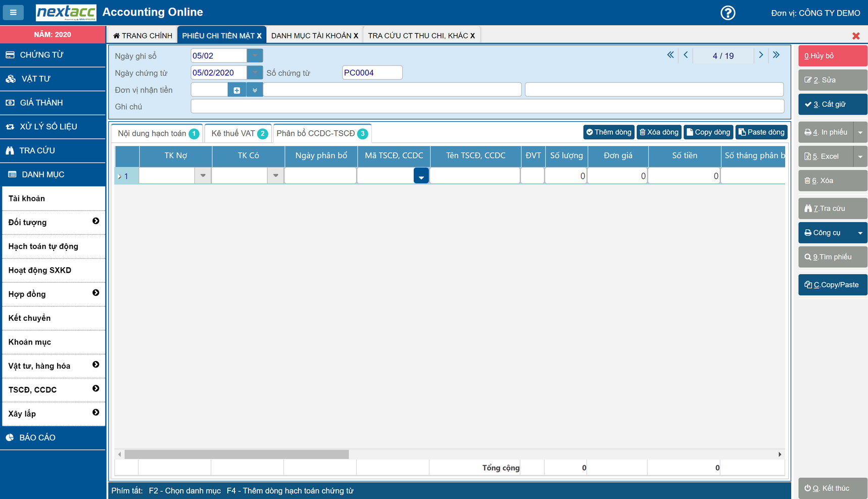Click the plus icon beside Đơn vị nhận tiền

(236, 90)
